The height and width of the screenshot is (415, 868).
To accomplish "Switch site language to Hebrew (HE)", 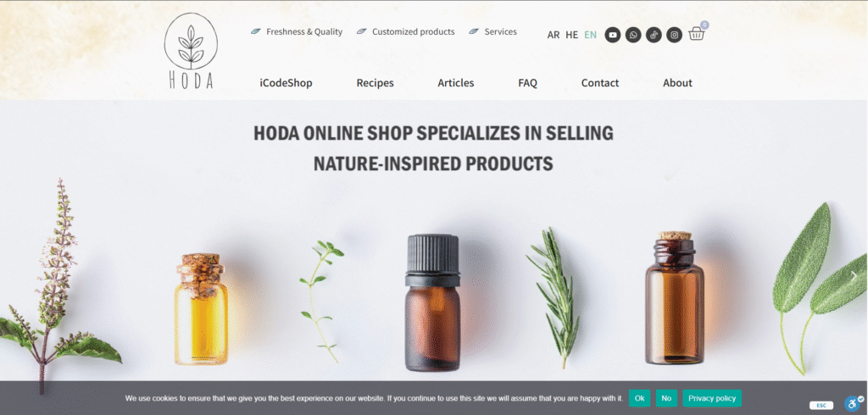I will coord(572,35).
